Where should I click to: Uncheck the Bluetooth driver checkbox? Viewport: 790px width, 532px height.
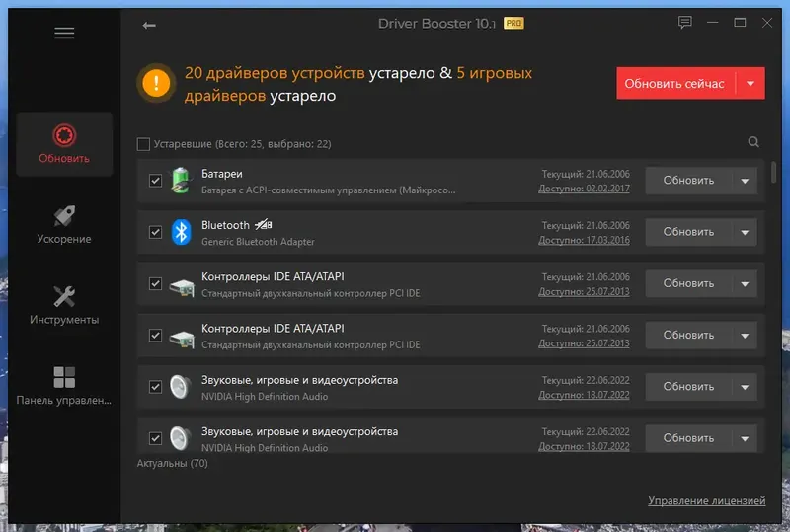coord(155,232)
